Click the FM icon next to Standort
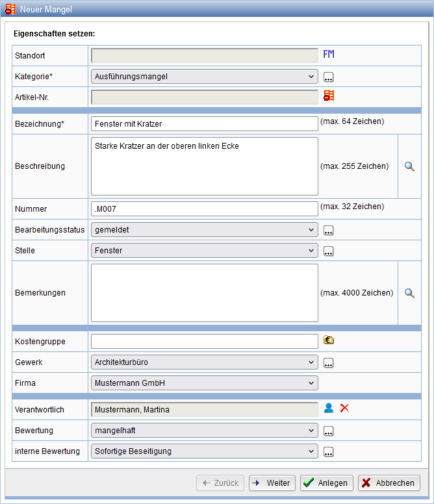This screenshot has height=504, width=434. click(329, 55)
